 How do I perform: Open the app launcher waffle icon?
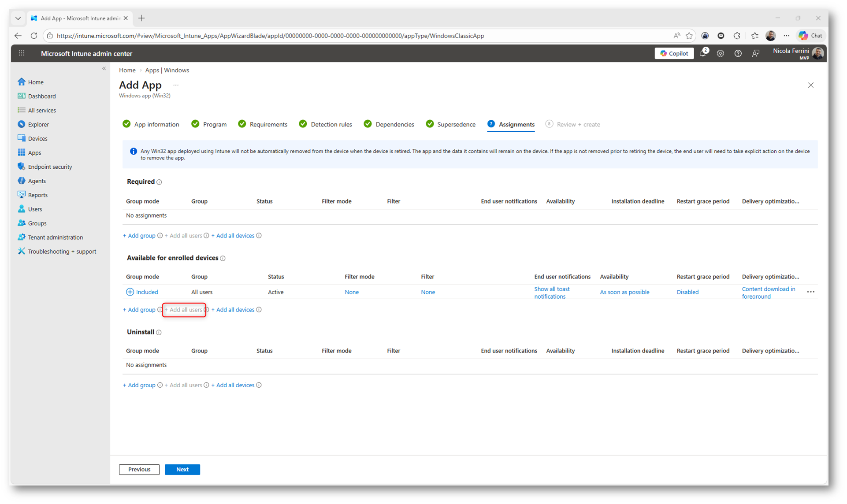[22, 54]
